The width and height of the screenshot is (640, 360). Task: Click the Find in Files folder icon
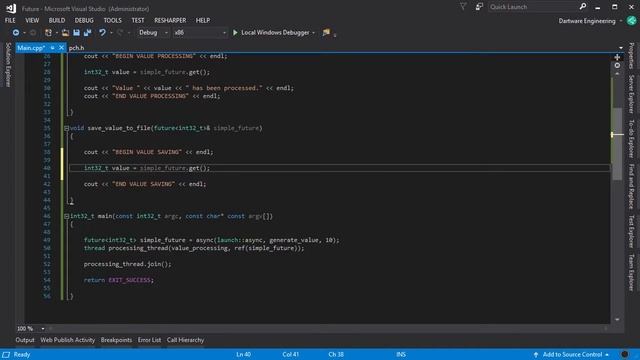pos(326,33)
